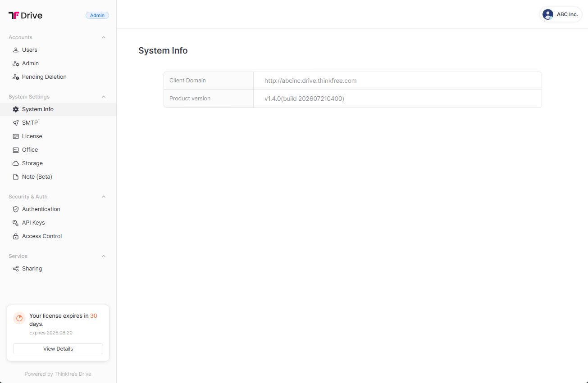Click the Authentication shield icon
The width and height of the screenshot is (588, 383).
point(16,209)
